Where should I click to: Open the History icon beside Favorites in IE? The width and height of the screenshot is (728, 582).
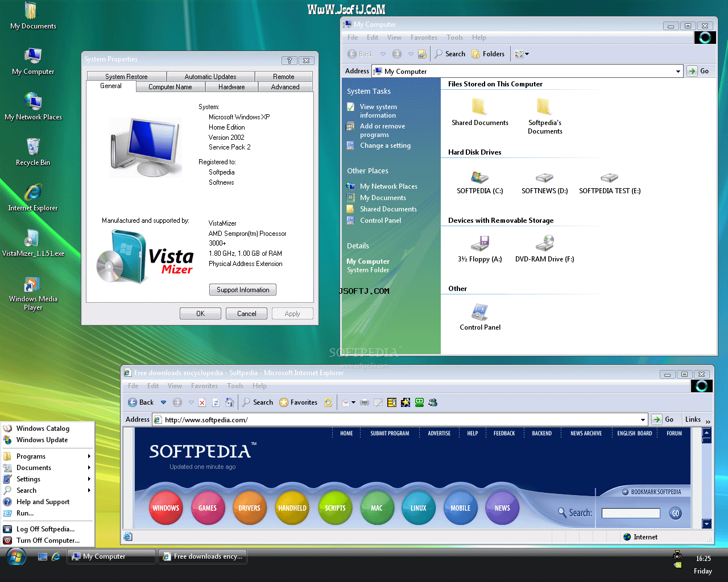328,402
